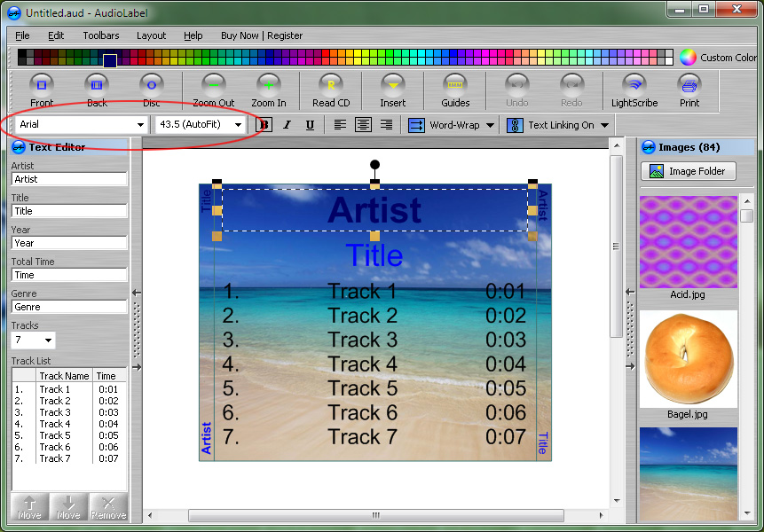Screen dimensions: 764x532
Task: Toggle Underline text formatting
Action: tap(310, 125)
